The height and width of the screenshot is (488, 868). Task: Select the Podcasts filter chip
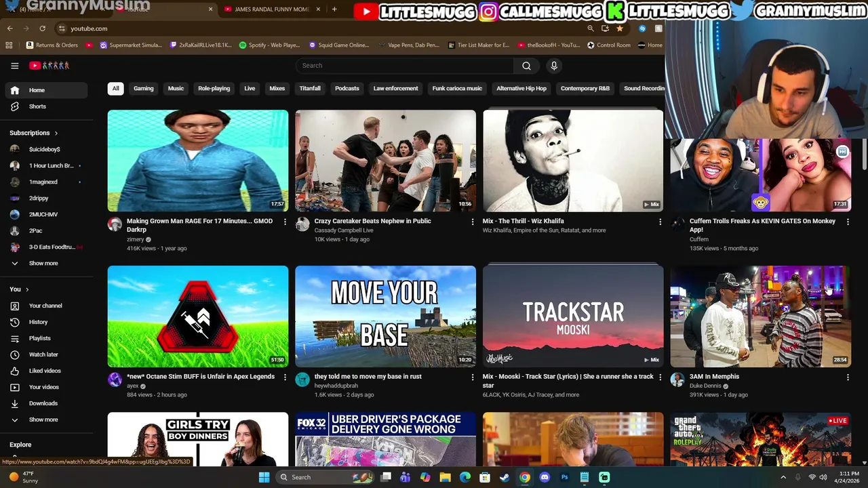click(347, 89)
